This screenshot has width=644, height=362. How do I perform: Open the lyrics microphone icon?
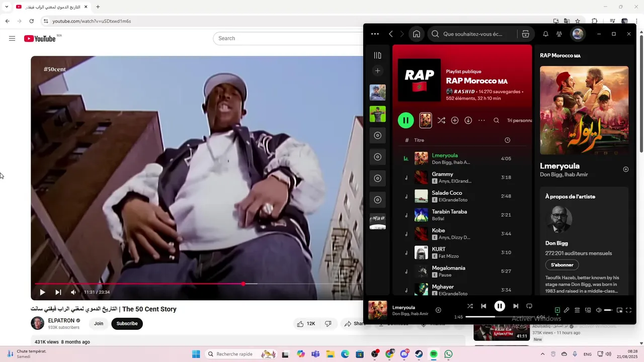567,310
